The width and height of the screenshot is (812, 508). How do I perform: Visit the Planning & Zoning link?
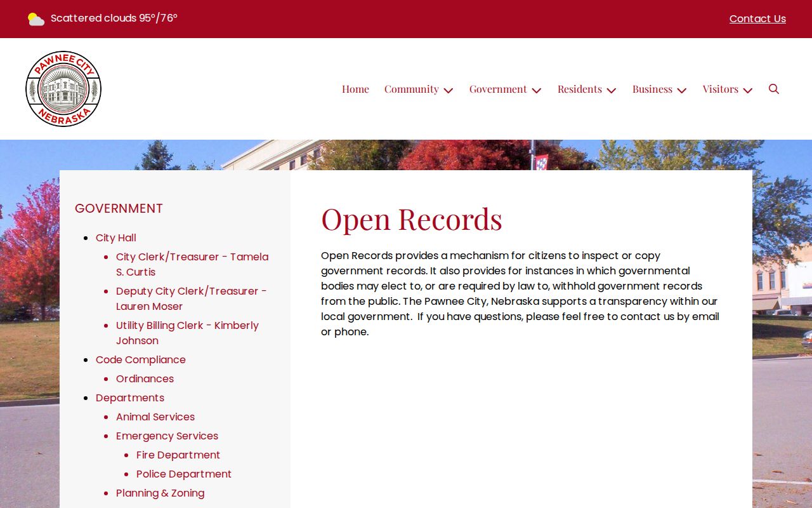coord(160,493)
